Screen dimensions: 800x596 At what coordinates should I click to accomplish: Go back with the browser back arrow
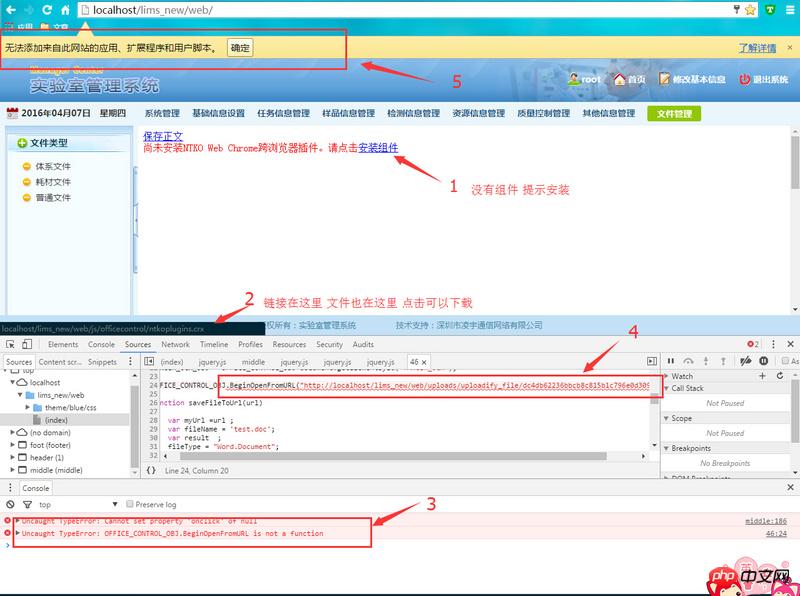(x=10, y=9)
